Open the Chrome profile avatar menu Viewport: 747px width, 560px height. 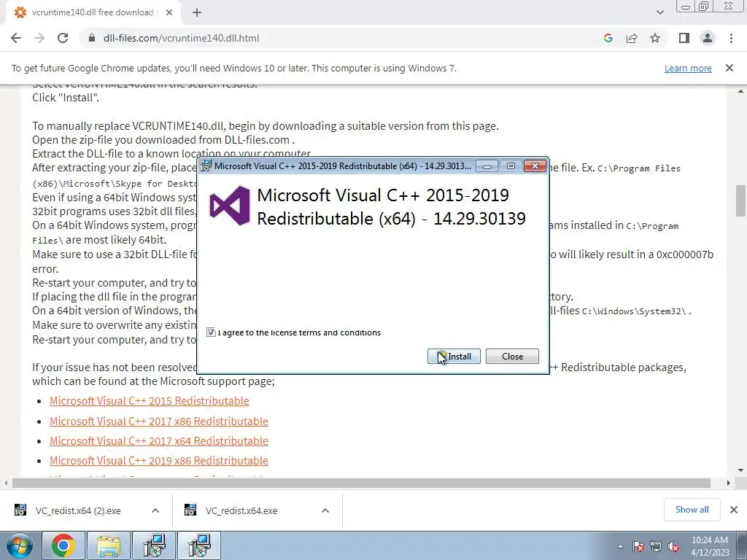(x=708, y=38)
